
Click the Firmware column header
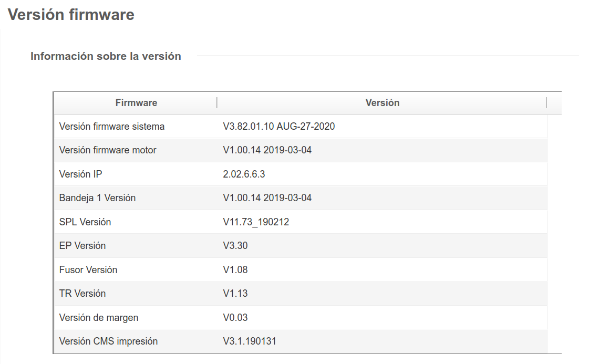point(136,103)
